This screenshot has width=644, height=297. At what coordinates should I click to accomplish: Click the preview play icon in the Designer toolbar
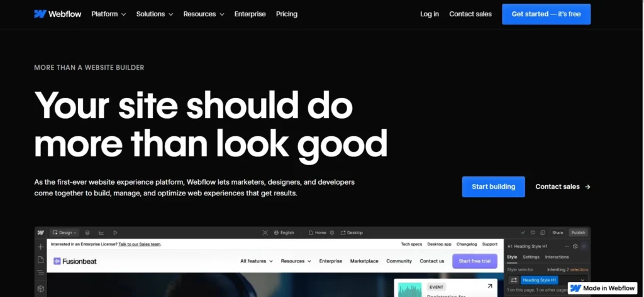coord(116,232)
